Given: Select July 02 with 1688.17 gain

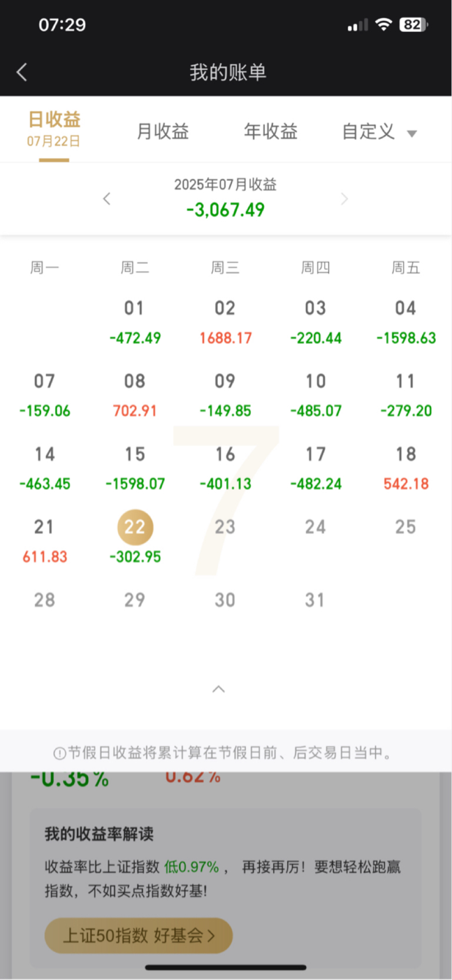Looking at the screenshot, I should tap(225, 321).
